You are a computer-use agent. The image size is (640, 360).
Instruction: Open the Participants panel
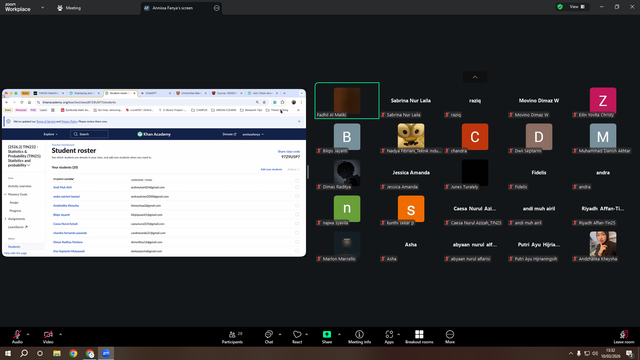click(x=232, y=337)
